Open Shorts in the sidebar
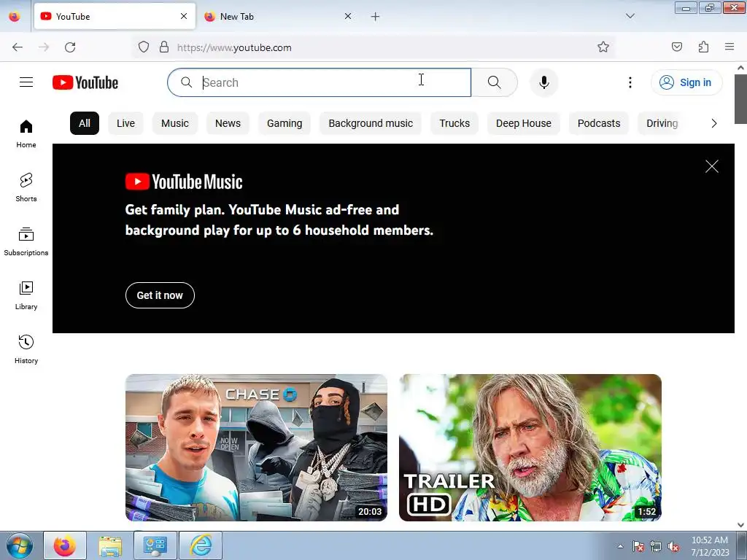The image size is (747, 560). pyautogui.click(x=26, y=187)
